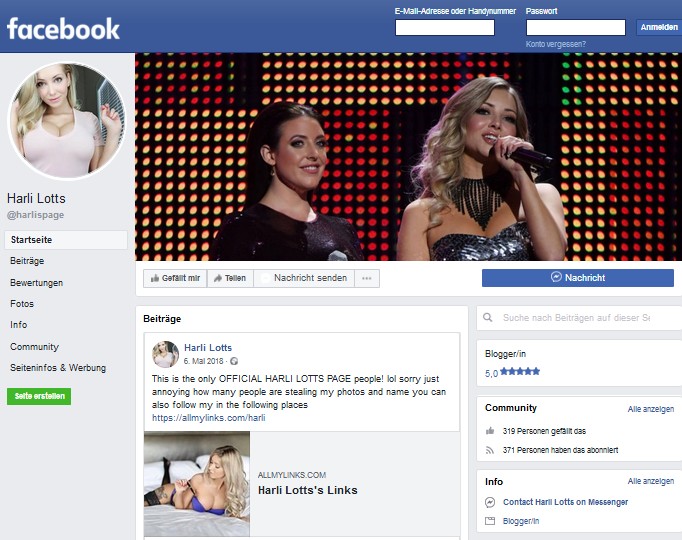Click the Harli Lotts post author link
Screen dimensions: 682x540
(208, 347)
